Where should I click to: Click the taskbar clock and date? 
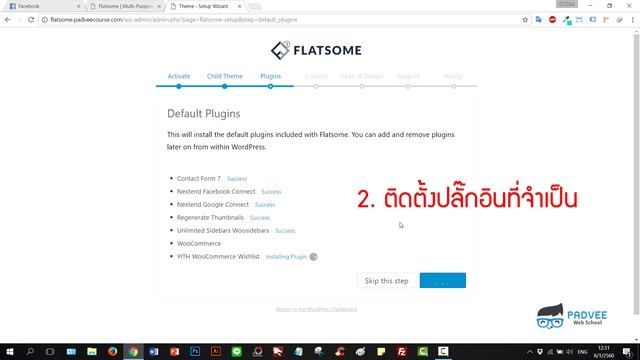tap(604, 352)
